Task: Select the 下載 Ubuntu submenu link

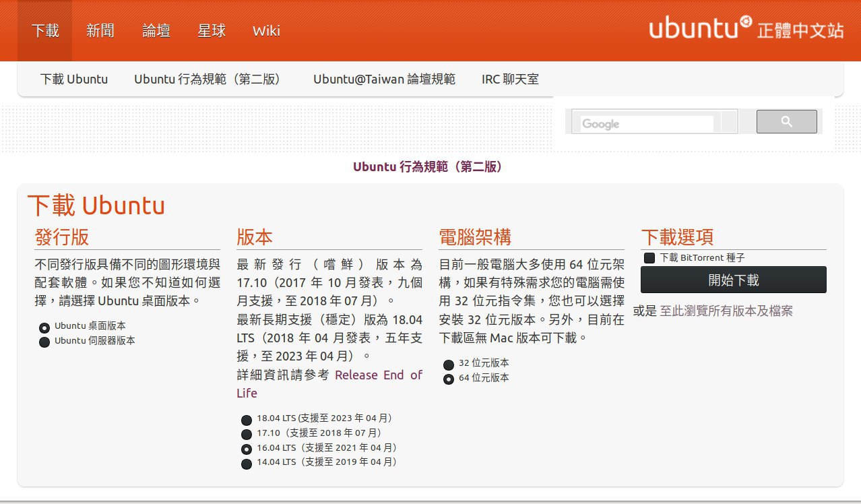Action: (x=74, y=79)
